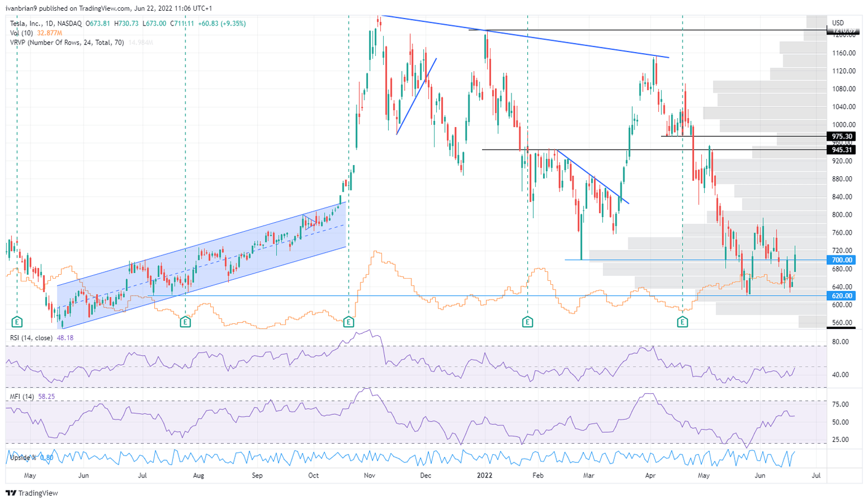The height and width of the screenshot is (503, 868).
Task: Click the 975.30 price label on the axis
Action: point(841,136)
